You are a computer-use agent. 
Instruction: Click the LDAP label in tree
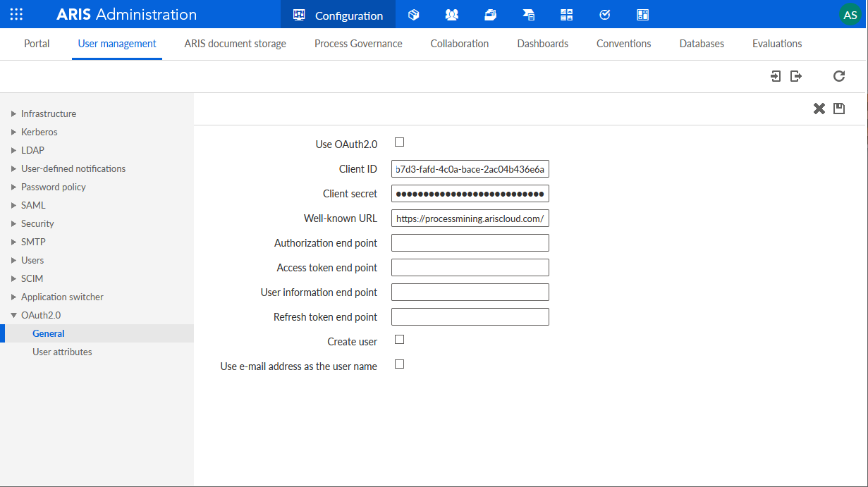pyautogui.click(x=32, y=150)
